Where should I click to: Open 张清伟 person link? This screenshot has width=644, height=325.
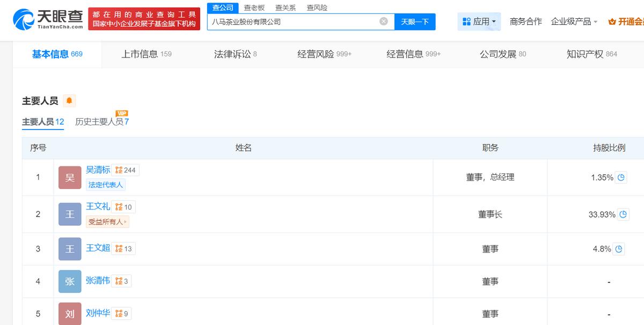(x=98, y=280)
